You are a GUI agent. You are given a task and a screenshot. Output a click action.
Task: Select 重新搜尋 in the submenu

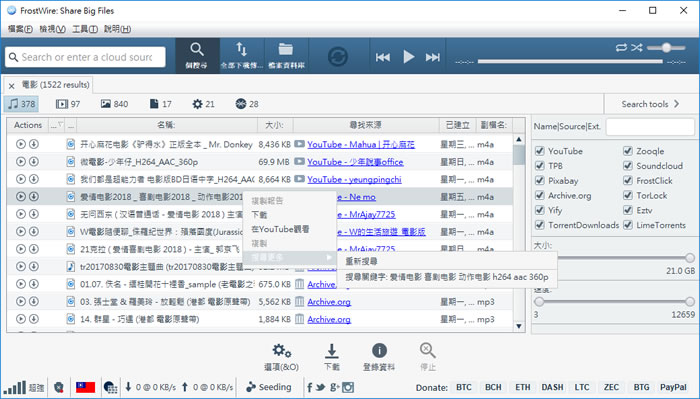point(447,262)
